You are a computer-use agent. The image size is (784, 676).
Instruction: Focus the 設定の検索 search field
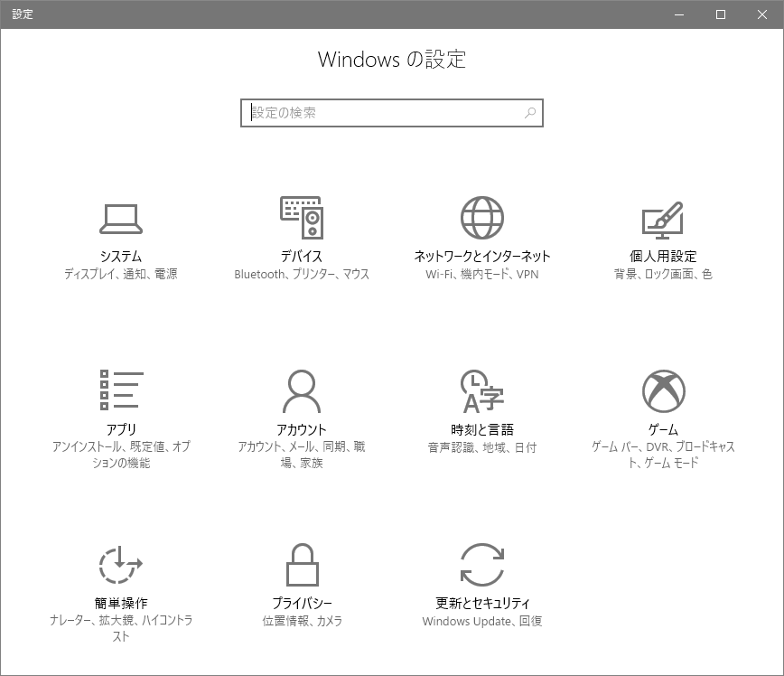[391, 113]
